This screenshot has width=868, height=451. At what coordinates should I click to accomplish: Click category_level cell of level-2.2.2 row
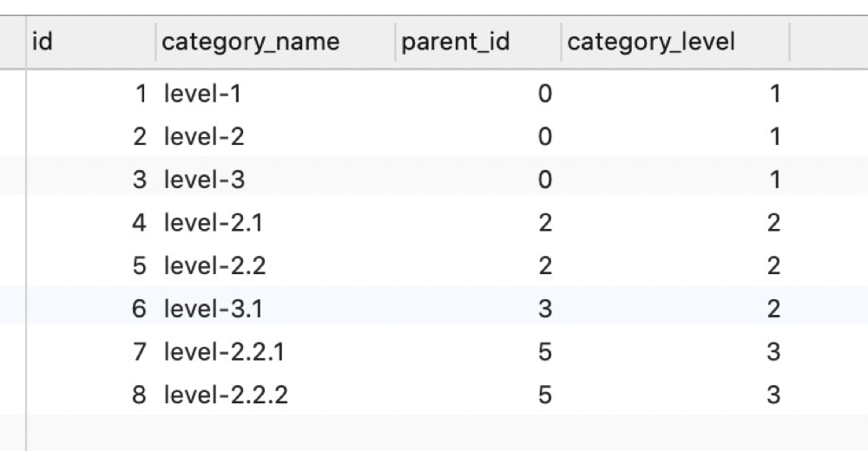(675, 395)
